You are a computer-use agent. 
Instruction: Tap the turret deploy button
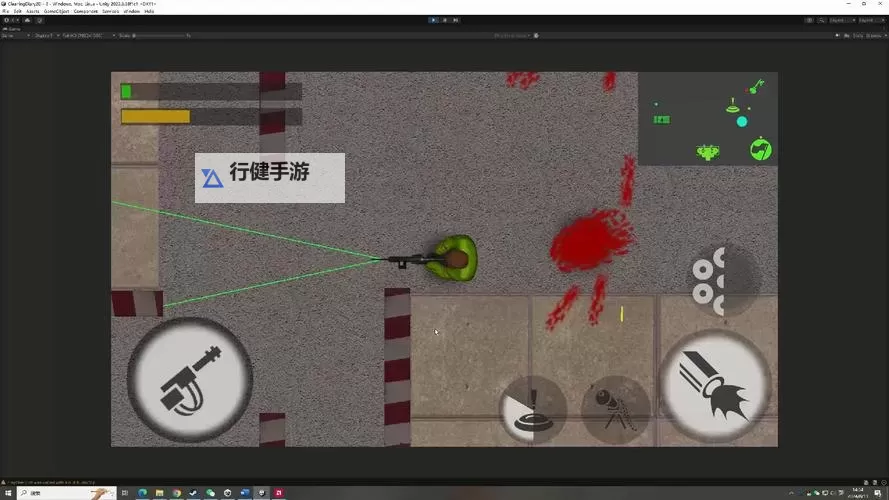click(x=615, y=409)
